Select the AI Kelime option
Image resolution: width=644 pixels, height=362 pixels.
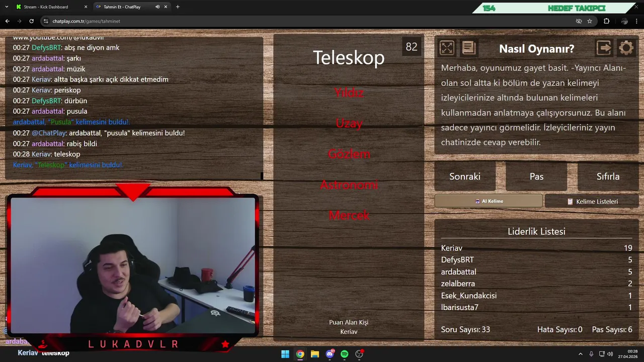(489, 201)
